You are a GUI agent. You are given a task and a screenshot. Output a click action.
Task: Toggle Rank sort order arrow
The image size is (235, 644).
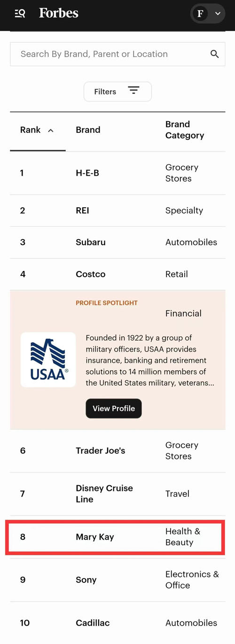pos(51,131)
